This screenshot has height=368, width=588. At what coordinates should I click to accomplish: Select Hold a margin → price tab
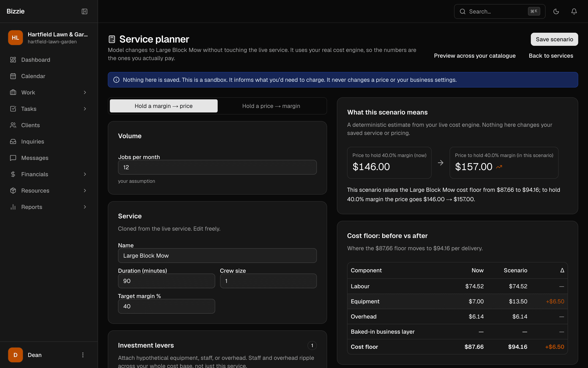(164, 106)
